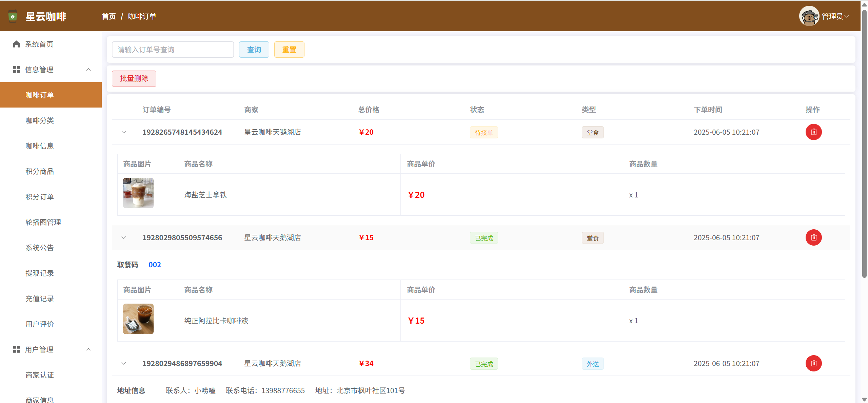Click the home icon beside 系统首页
This screenshot has width=868, height=403.
click(x=16, y=44)
